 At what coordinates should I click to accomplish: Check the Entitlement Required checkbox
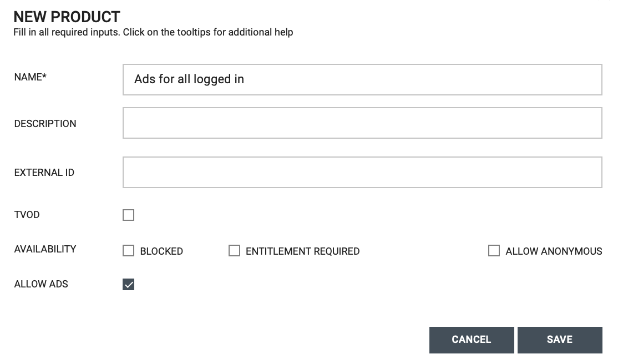(234, 251)
